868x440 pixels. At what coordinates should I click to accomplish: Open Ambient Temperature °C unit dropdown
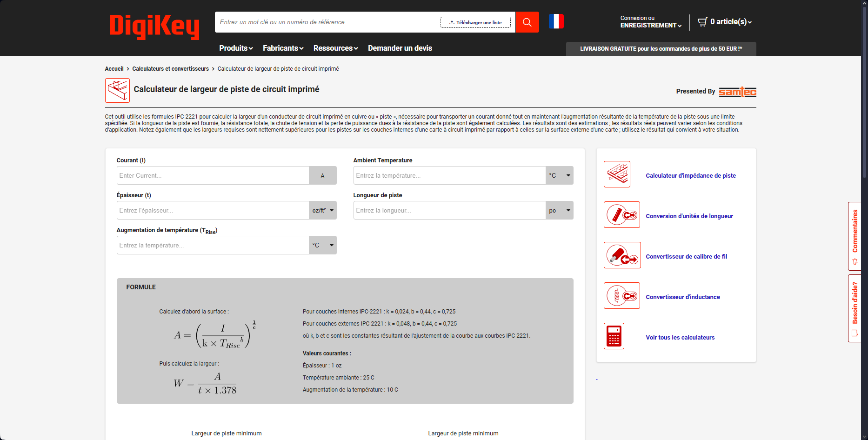pyautogui.click(x=560, y=175)
